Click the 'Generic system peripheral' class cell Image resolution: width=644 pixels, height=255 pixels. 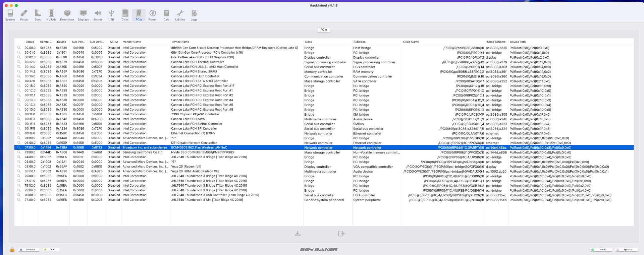click(324, 200)
